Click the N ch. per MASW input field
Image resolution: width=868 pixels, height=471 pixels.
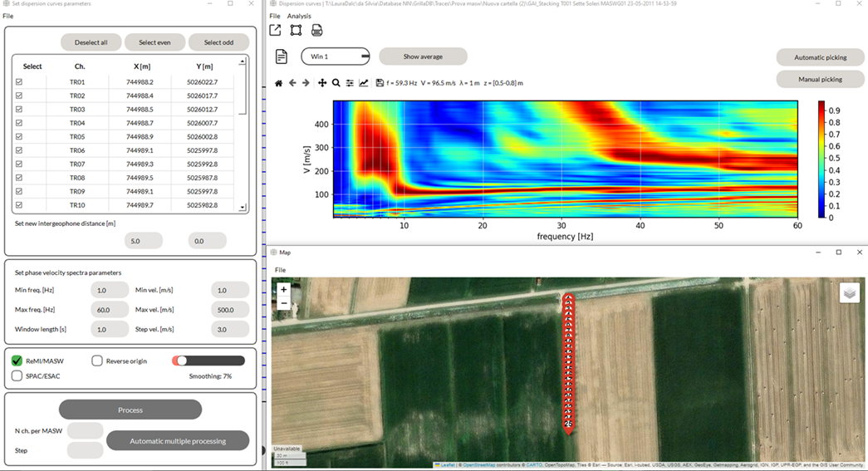[86, 430]
